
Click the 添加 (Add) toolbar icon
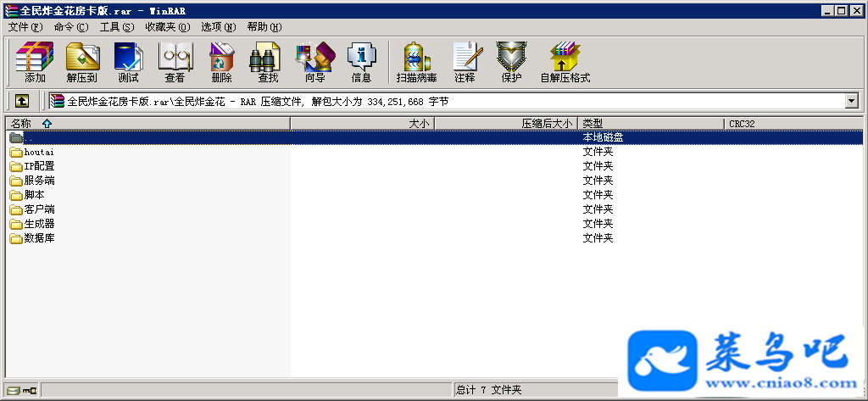point(34,62)
